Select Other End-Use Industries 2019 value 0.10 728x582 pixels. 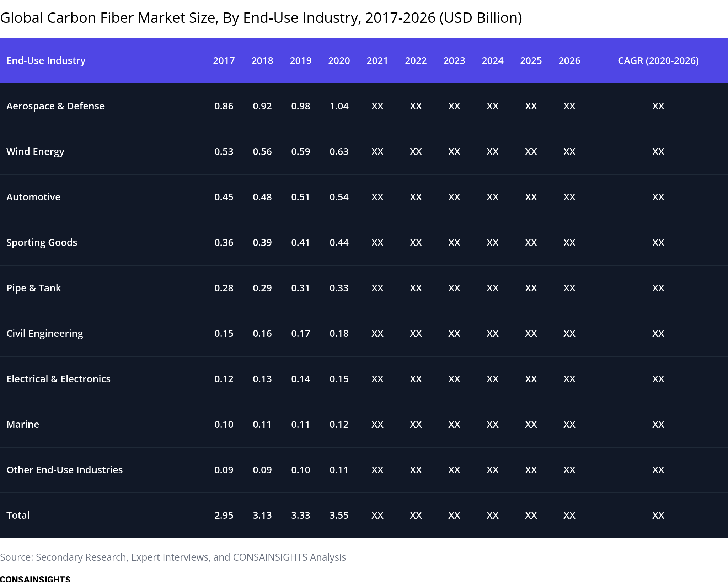[301, 470]
